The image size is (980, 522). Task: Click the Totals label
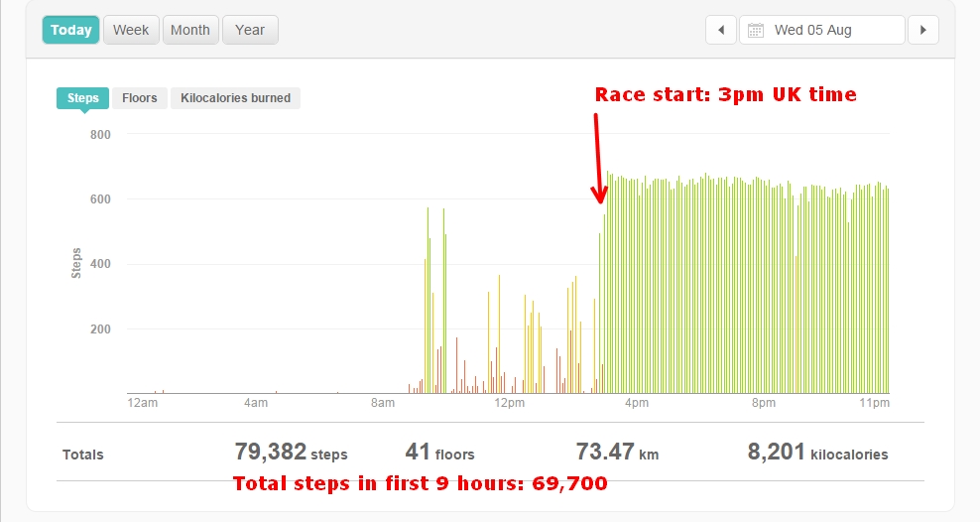click(x=83, y=455)
